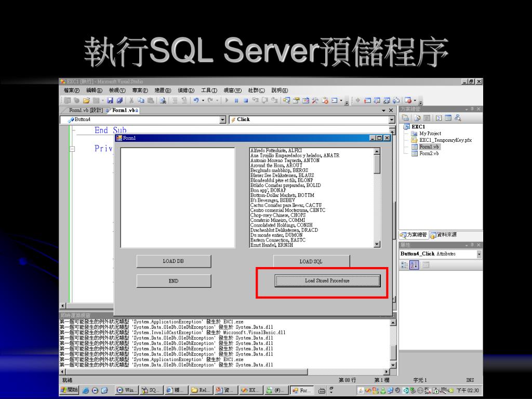Open 檔案 (File) menu
Screen dimensions: 532x399
click(72, 90)
